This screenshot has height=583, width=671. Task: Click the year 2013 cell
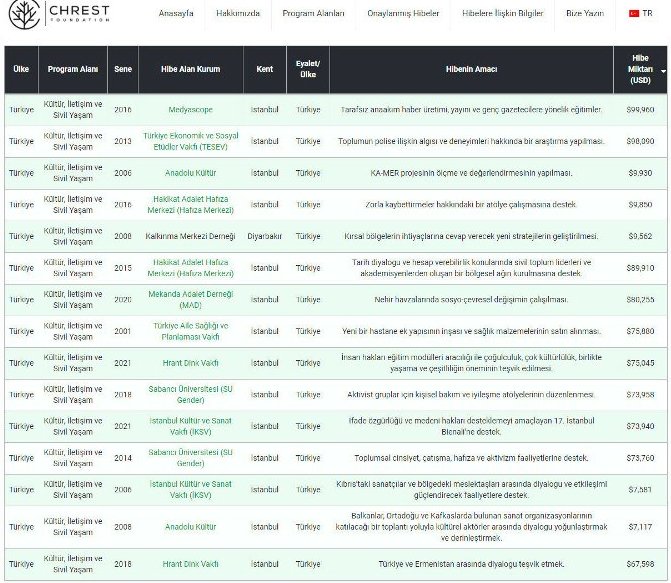click(x=123, y=141)
